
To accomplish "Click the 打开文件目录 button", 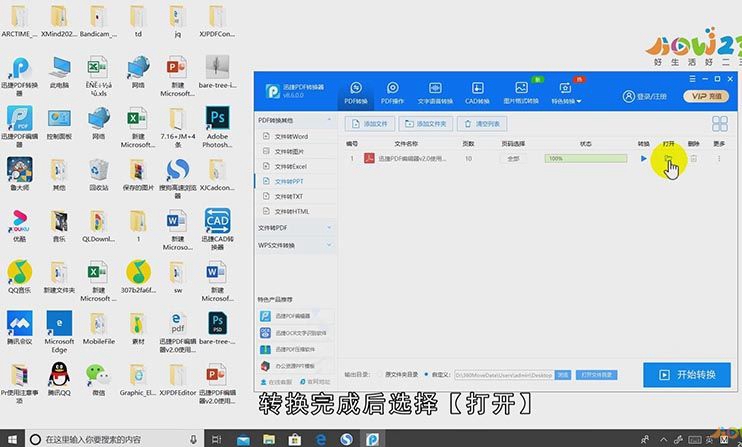I will tap(596, 375).
